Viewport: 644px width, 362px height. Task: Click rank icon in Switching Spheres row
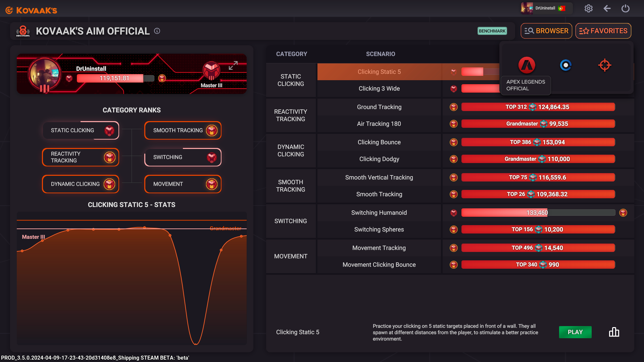454,229
